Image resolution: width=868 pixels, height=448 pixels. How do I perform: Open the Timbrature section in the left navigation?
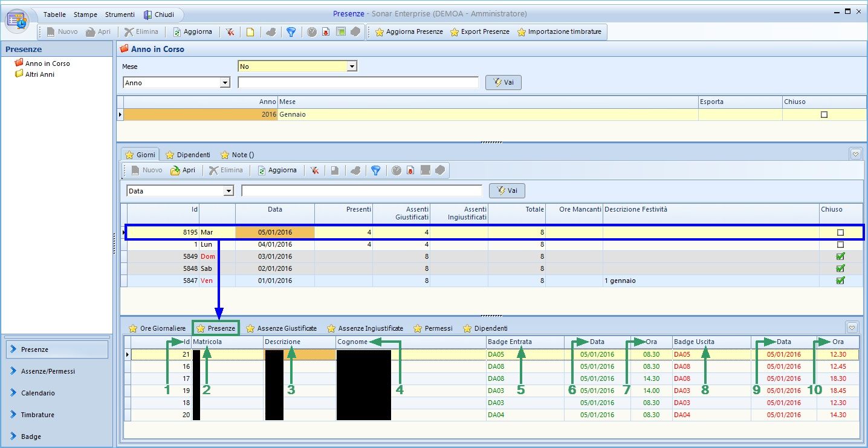coord(37,415)
